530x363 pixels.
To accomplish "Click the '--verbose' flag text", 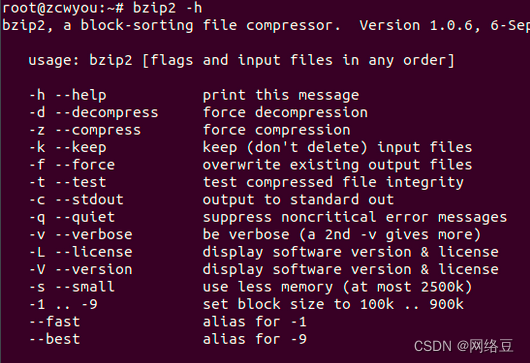I will pyautogui.click(x=94, y=235).
